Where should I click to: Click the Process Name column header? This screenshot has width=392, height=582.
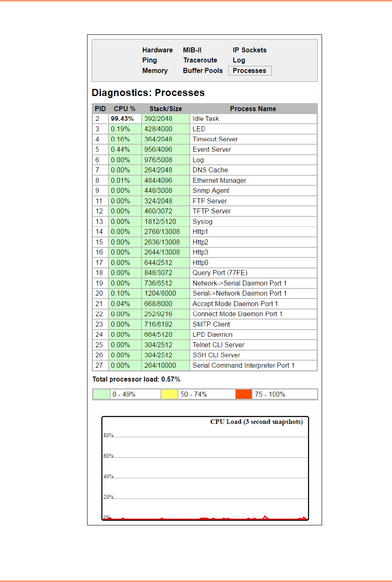click(253, 109)
